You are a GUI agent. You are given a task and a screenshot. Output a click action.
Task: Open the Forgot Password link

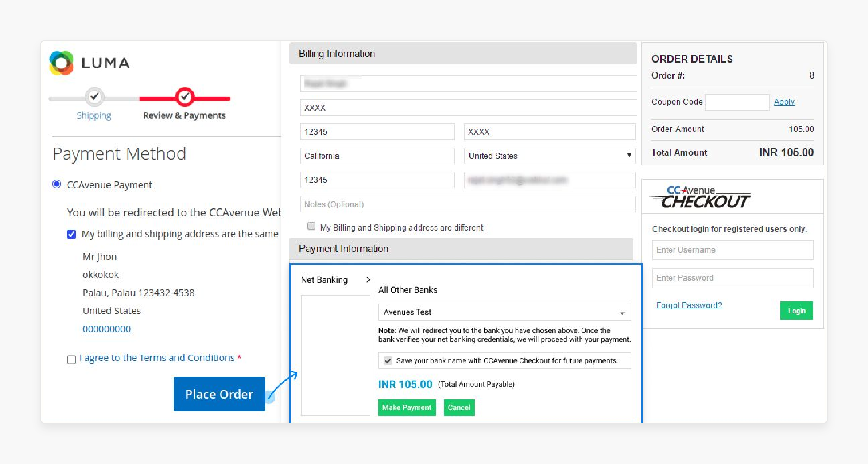tap(689, 305)
